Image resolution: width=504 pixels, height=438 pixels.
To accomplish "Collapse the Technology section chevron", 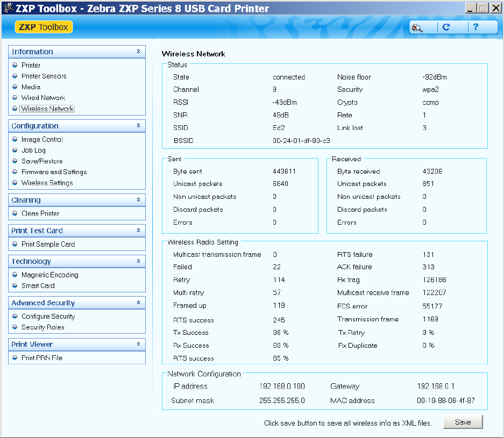I will (139, 261).
